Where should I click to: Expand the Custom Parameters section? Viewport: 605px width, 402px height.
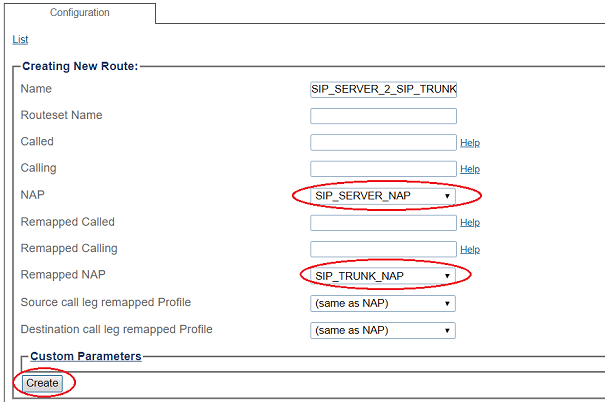(x=85, y=356)
